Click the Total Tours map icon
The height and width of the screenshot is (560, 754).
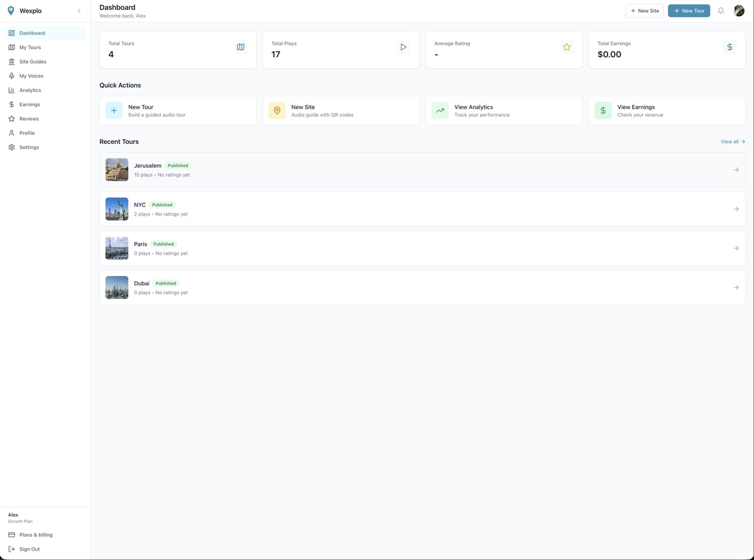point(241,47)
